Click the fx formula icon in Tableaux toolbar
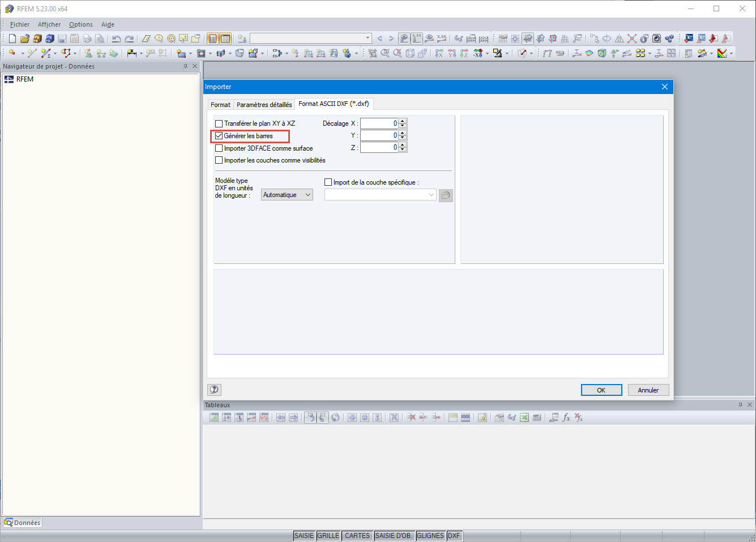The height and width of the screenshot is (542, 756). 566,418
